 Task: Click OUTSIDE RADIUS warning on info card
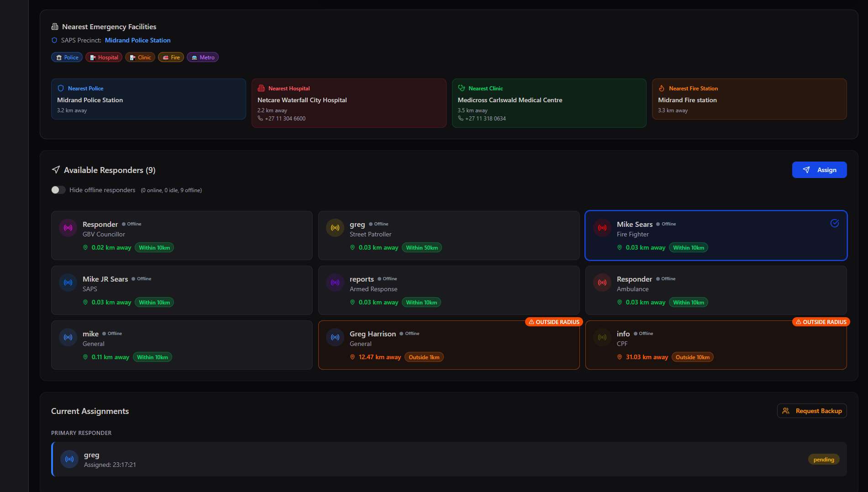click(x=821, y=322)
